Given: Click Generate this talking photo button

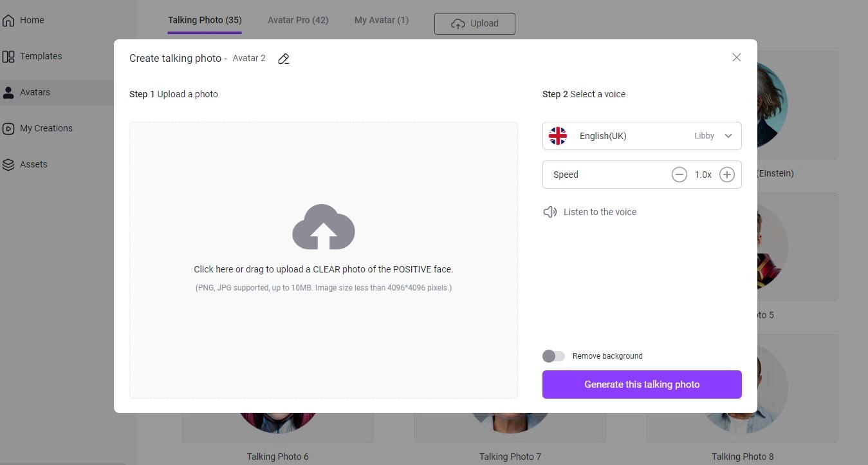Looking at the screenshot, I should 642,384.
